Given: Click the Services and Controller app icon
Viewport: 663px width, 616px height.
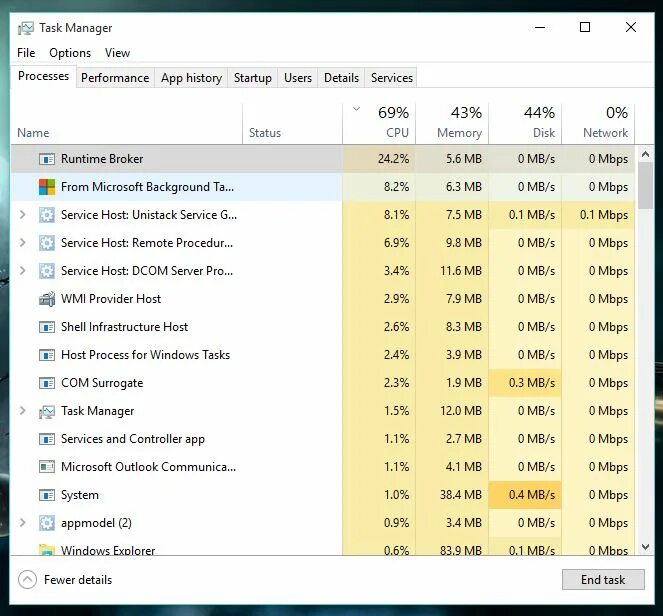Looking at the screenshot, I should [x=47, y=439].
